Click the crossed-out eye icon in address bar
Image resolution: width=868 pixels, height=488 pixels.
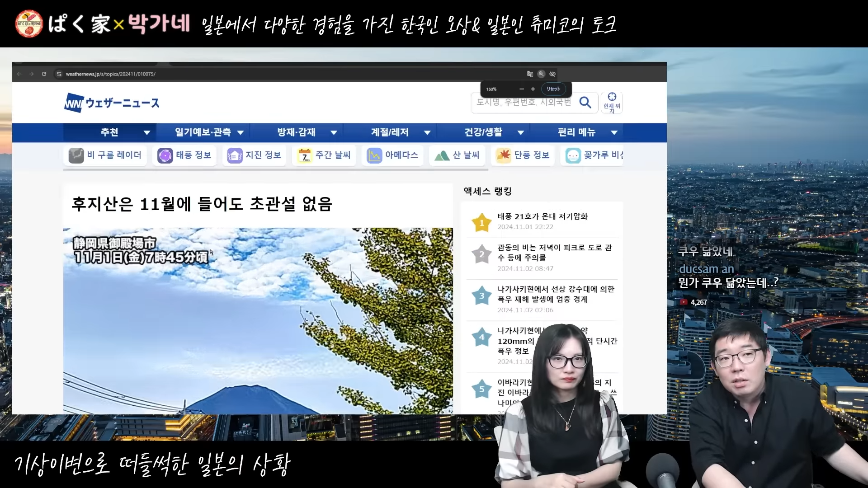click(552, 74)
